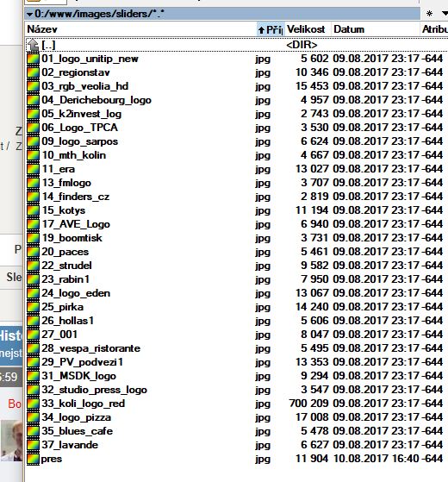Click the image icon of 20_paces
This screenshot has height=482, width=448.
tap(33, 252)
